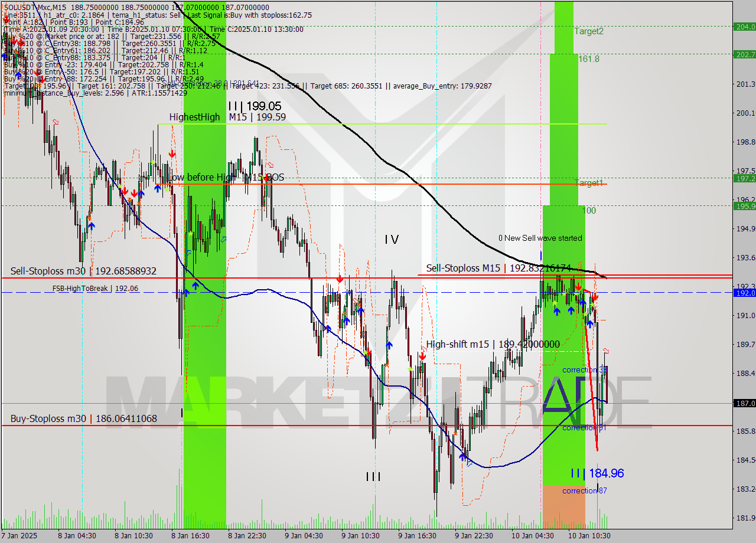Image resolution: width=756 pixels, height=543 pixels.
Task: Click the '8 Jan 22:30' time axis label
Action: click(x=247, y=536)
